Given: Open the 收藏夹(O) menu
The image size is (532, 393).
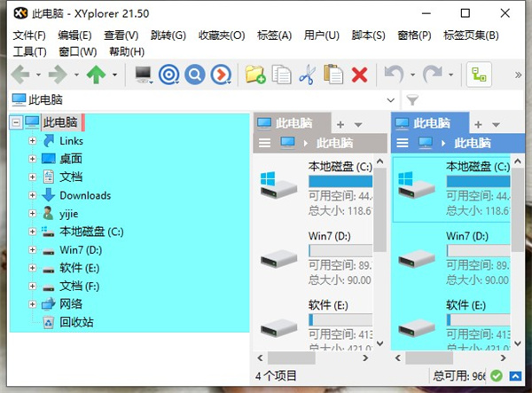Looking at the screenshot, I should pos(221,35).
